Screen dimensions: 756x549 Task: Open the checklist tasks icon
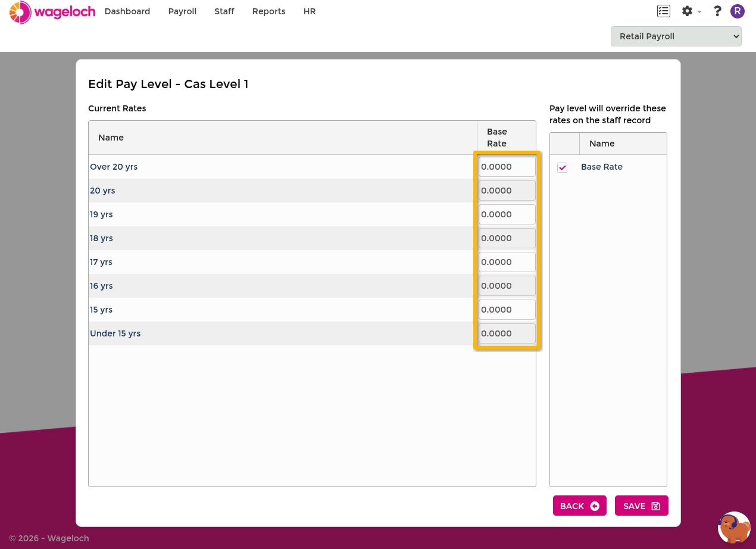663,11
